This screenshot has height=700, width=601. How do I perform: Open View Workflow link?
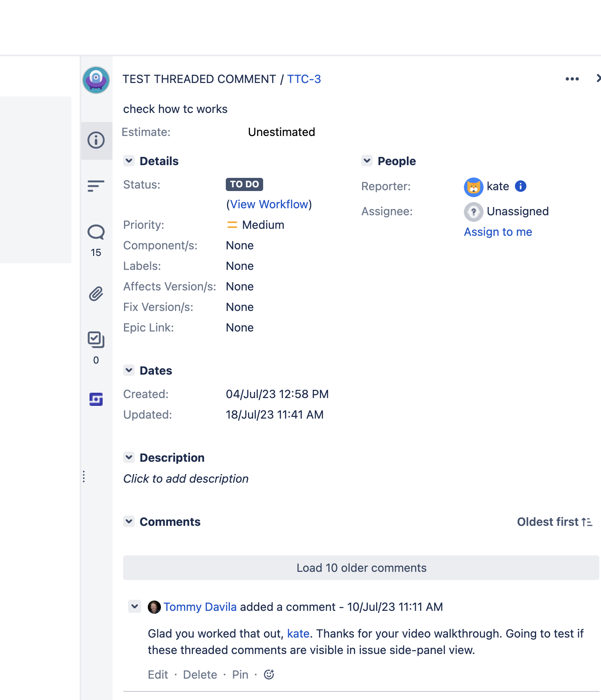269,204
